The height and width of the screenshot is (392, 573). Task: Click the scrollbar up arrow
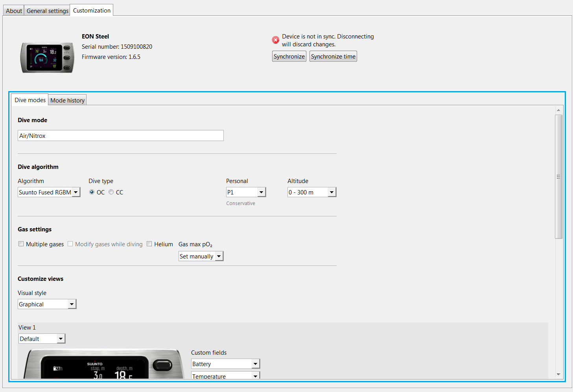point(558,110)
